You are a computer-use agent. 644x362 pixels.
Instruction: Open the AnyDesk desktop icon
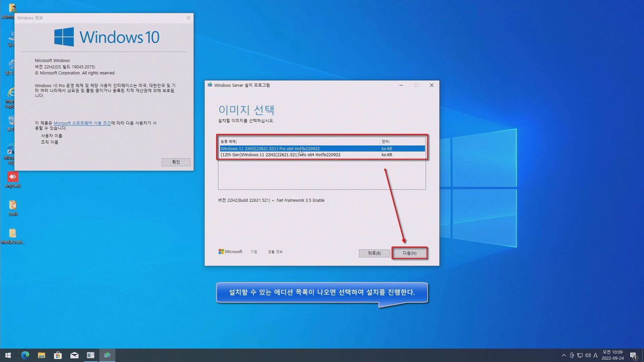click(13, 179)
